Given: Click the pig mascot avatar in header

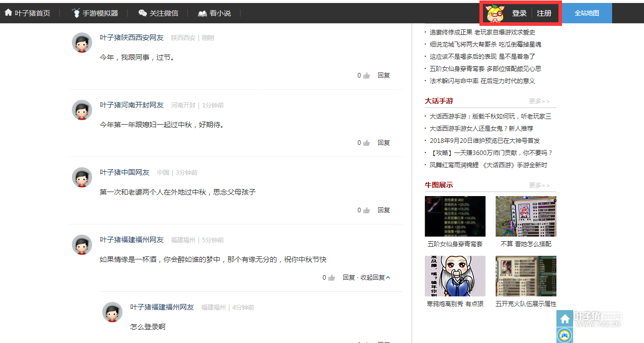Looking at the screenshot, I should tap(495, 14).
